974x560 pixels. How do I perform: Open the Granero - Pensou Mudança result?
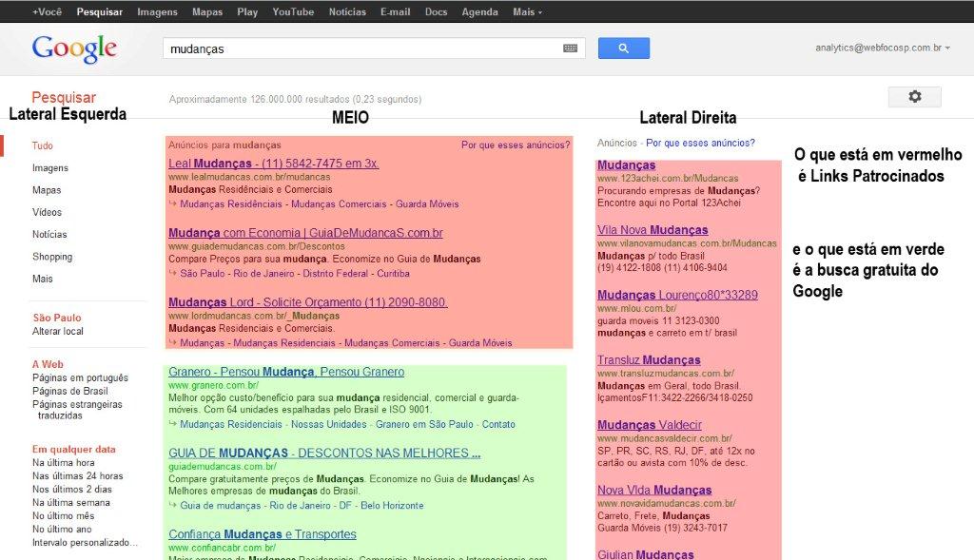click(x=285, y=372)
